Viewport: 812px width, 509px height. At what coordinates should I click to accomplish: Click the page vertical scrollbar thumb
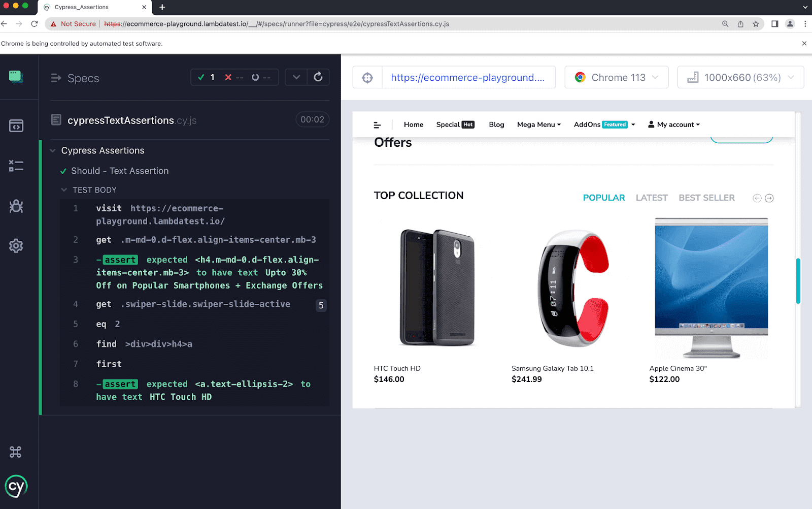(x=798, y=281)
